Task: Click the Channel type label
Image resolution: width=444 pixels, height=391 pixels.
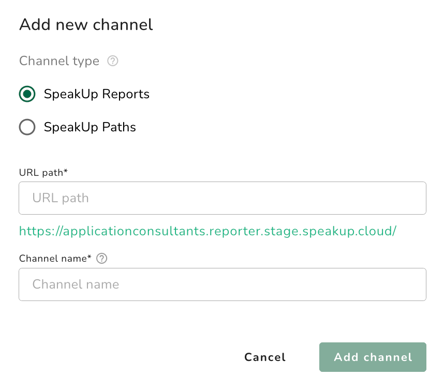Action: [x=59, y=61]
